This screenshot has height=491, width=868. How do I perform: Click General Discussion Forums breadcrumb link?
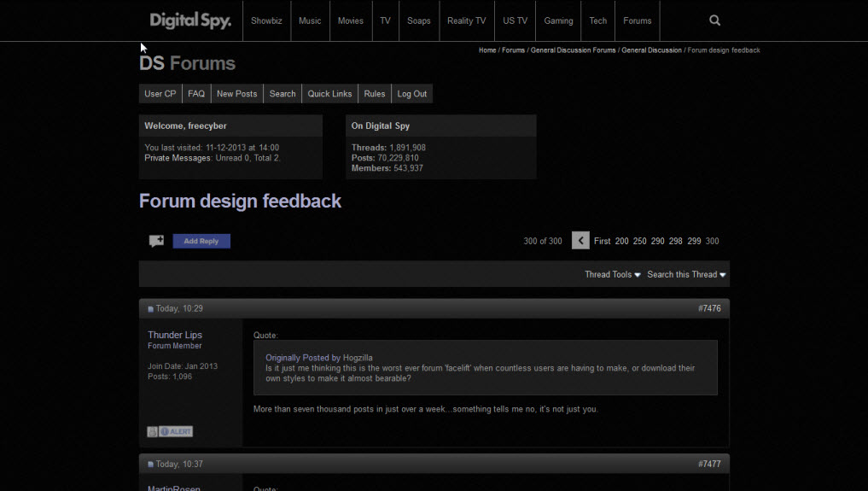[x=573, y=50]
